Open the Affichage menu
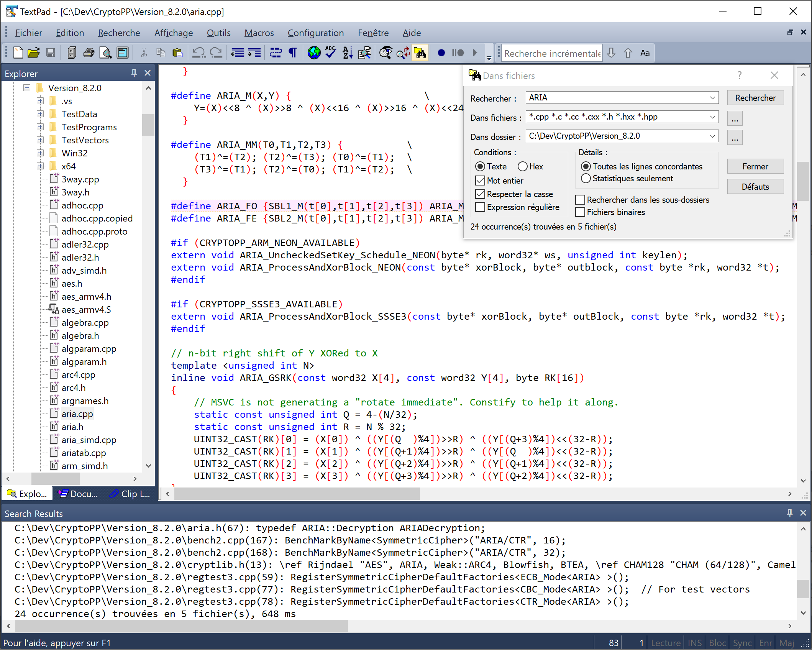 (174, 32)
